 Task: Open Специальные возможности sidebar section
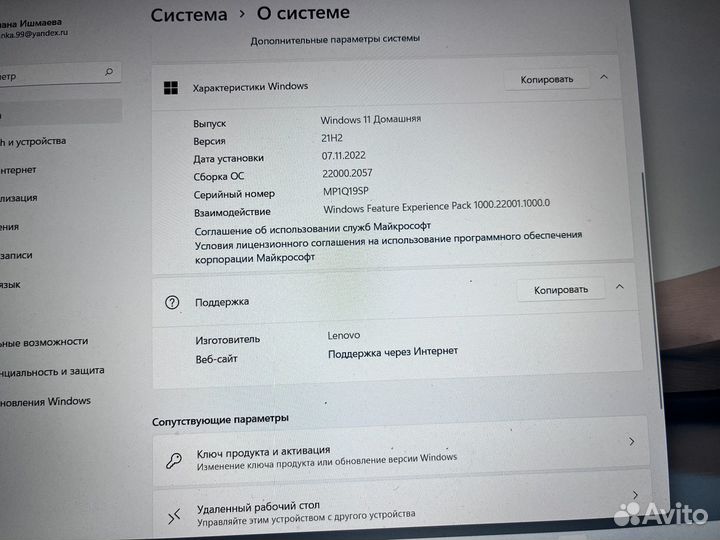(44, 343)
